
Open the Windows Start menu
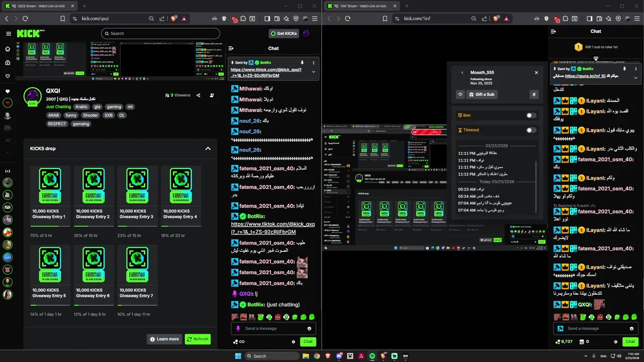point(238,356)
